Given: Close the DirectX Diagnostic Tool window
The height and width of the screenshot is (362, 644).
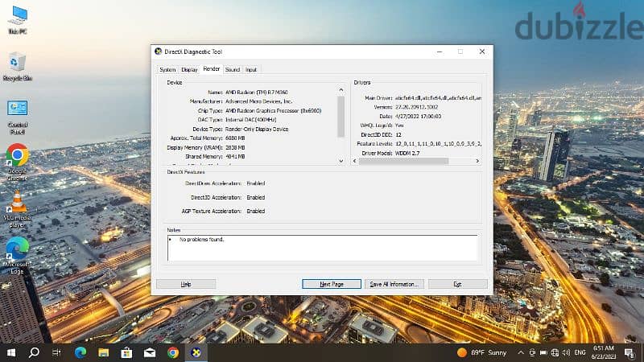Looking at the screenshot, I should point(481,51).
